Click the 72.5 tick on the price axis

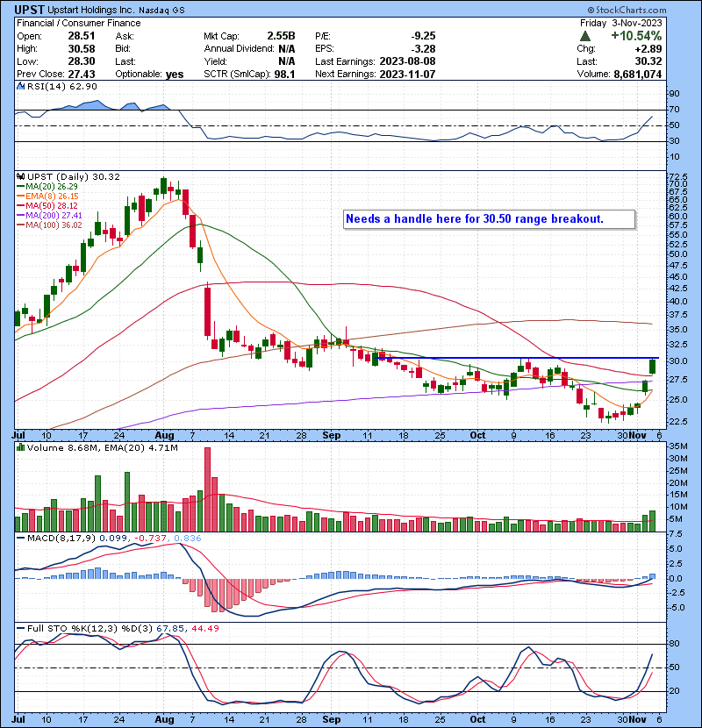coord(677,177)
